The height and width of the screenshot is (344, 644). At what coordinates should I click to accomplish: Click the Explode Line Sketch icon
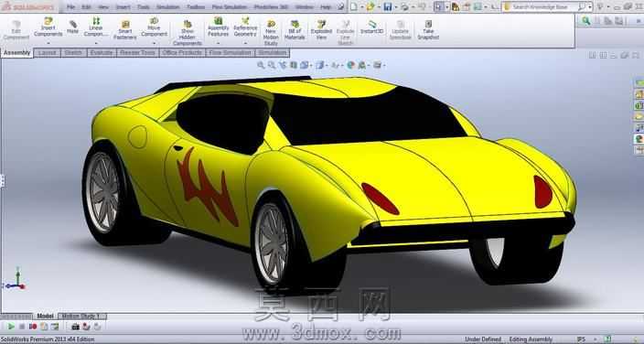tap(346, 24)
